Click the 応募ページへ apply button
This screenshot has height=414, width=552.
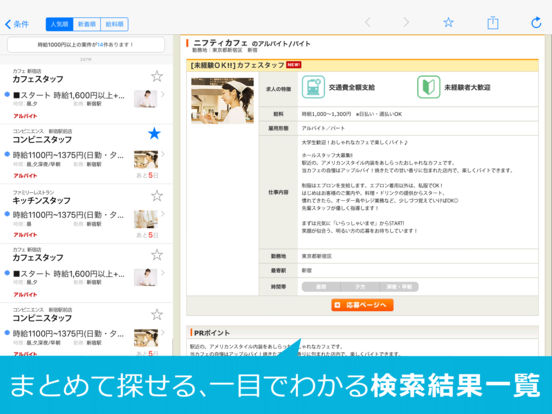[362, 305]
